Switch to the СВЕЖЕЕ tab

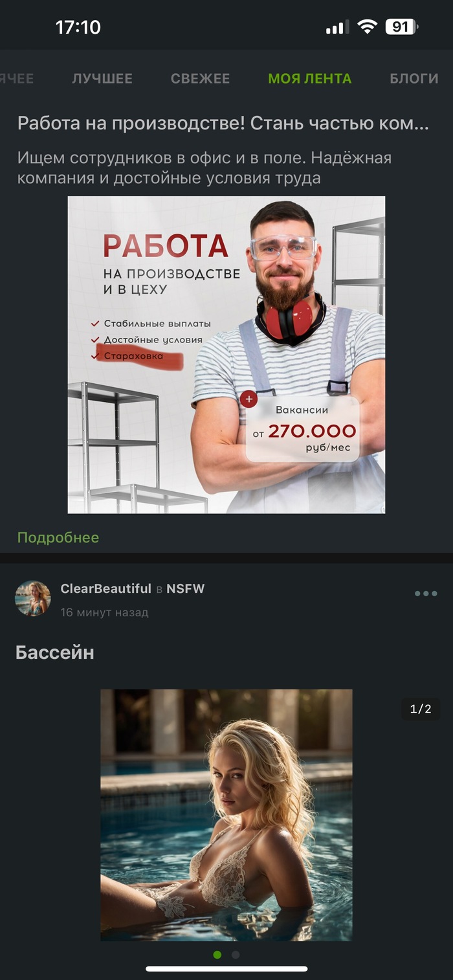201,78
